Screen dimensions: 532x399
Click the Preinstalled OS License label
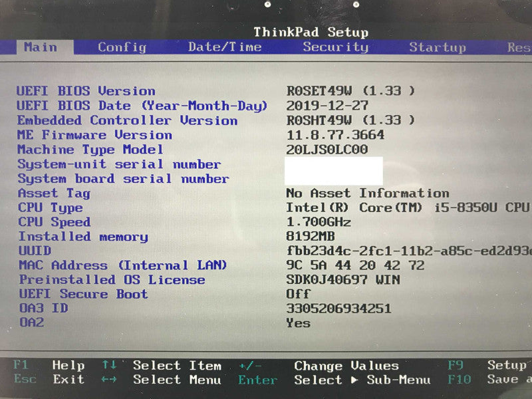(x=112, y=280)
